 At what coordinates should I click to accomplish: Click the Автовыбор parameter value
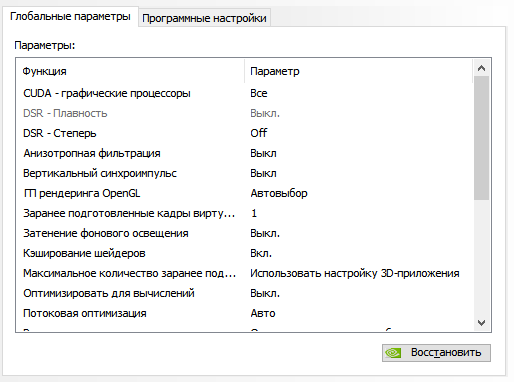[279, 193]
